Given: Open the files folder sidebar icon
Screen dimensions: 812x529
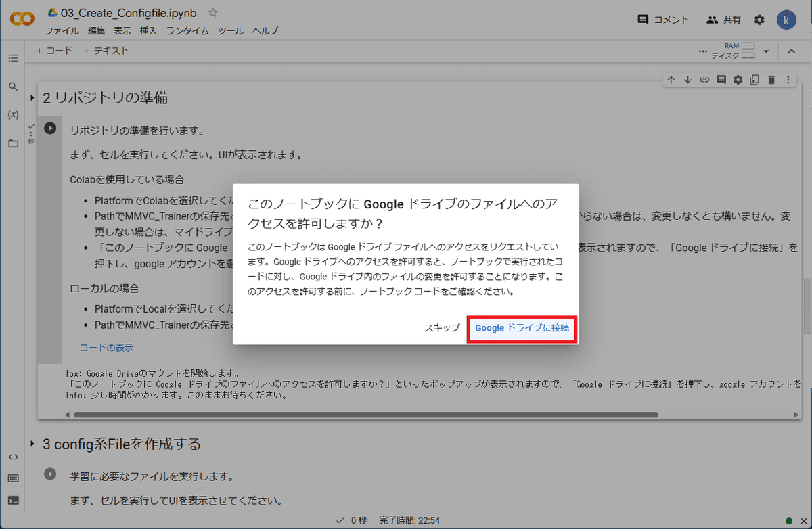Looking at the screenshot, I should pyautogui.click(x=13, y=143).
